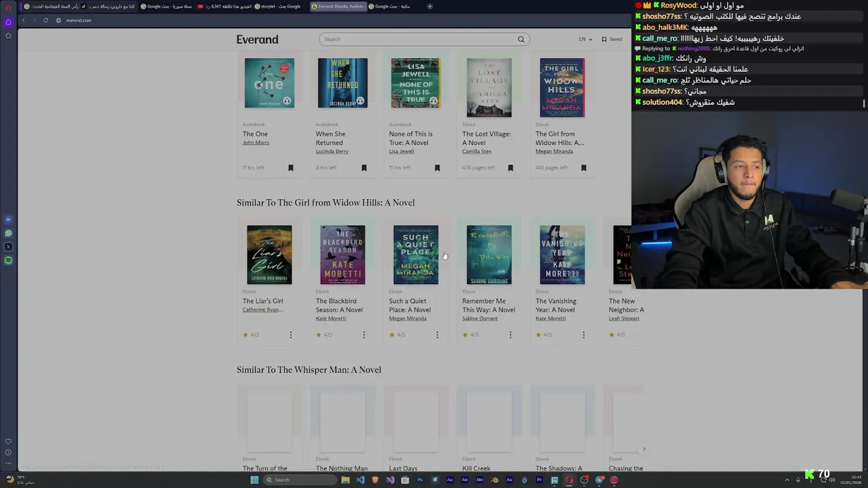Switch to the TikTok browser tab
The width and height of the screenshot is (868, 488).
(110, 6)
